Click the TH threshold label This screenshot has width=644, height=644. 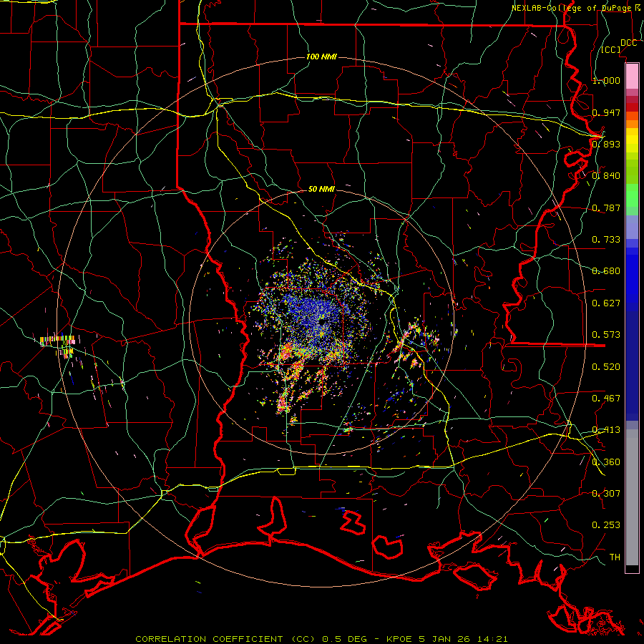tap(615, 557)
